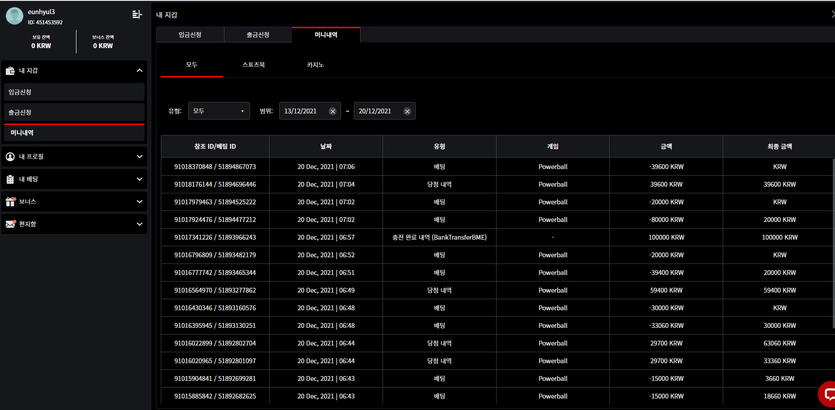Click ID 91017924476 / 51894477212

point(215,219)
